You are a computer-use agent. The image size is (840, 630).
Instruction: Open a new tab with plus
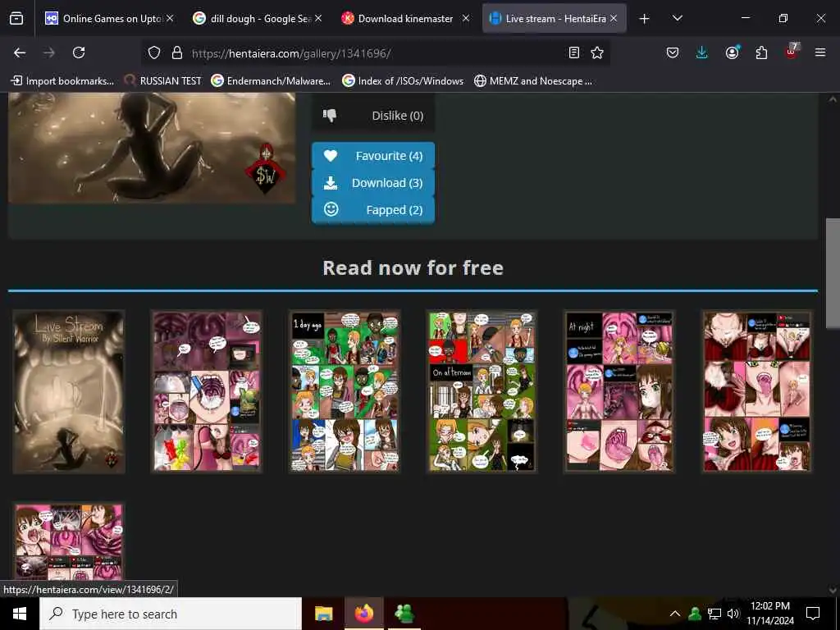click(644, 19)
